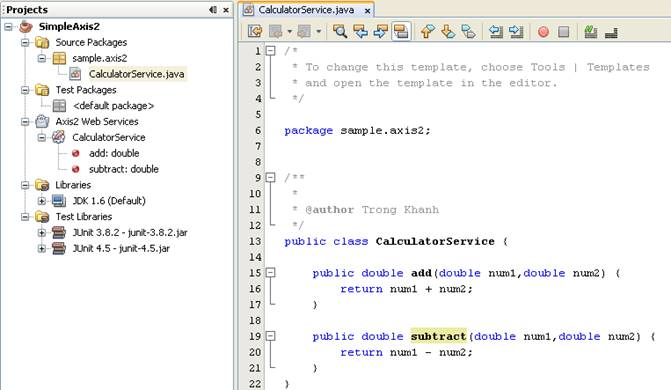
Task: Collapse the Libraries node
Action: tap(25, 185)
